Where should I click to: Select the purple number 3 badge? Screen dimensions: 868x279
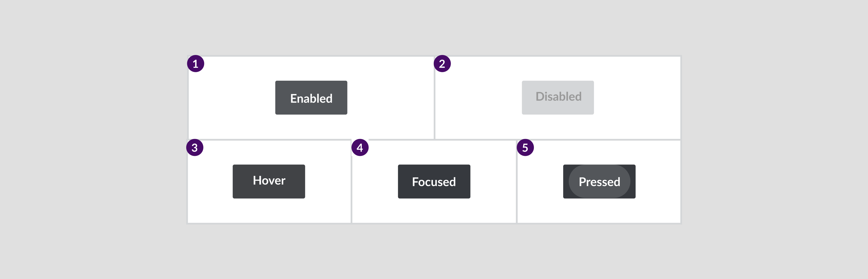[x=195, y=148]
